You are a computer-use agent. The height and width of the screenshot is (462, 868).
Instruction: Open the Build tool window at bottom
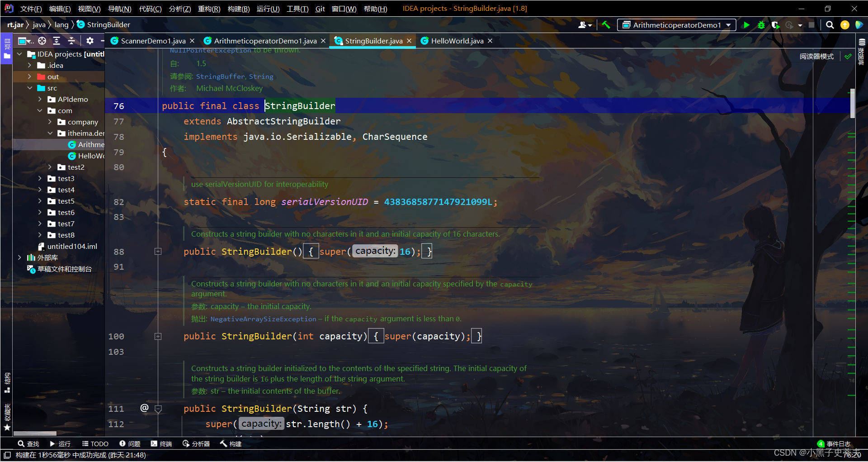[231, 444]
